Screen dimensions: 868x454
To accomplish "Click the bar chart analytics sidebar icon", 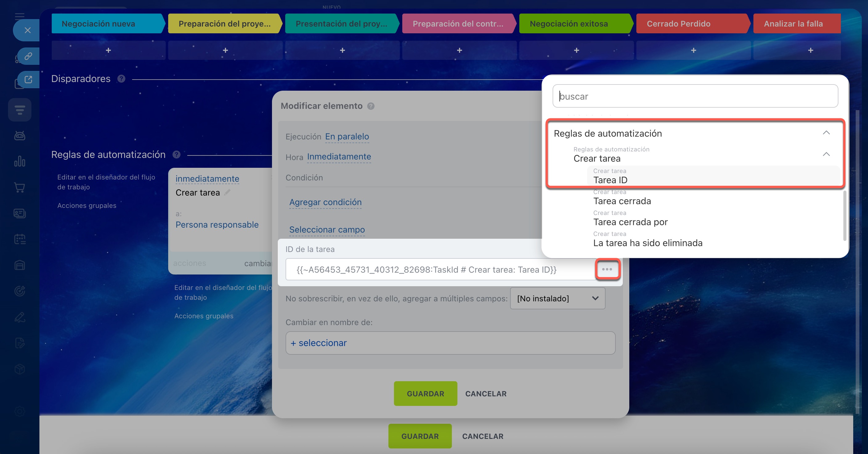I will pyautogui.click(x=19, y=161).
